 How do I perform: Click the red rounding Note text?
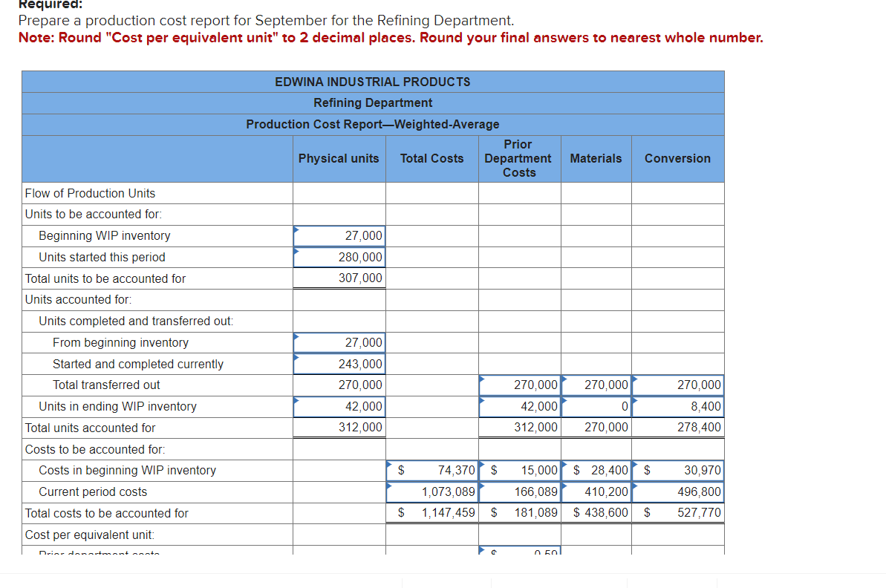coord(391,38)
